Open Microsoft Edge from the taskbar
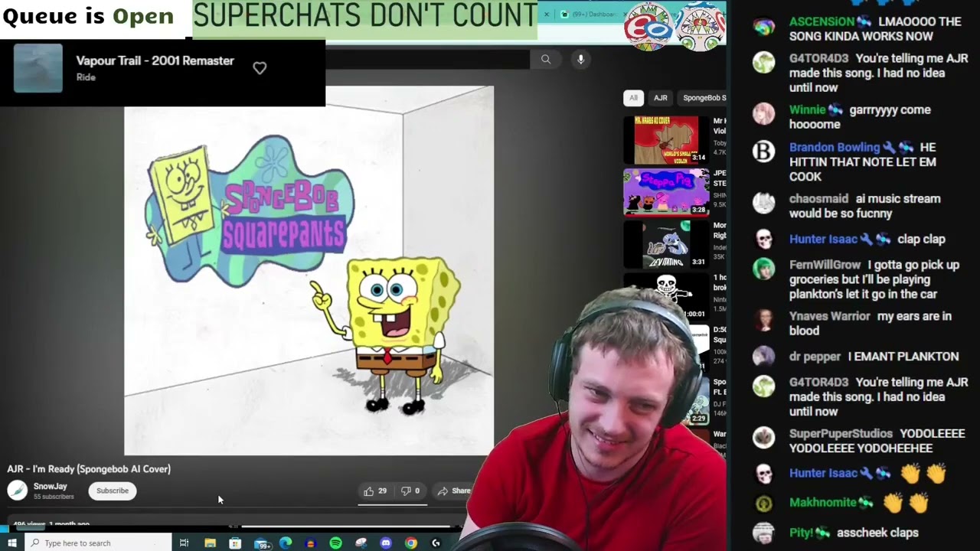Viewport: 980px width, 551px height. click(x=286, y=543)
